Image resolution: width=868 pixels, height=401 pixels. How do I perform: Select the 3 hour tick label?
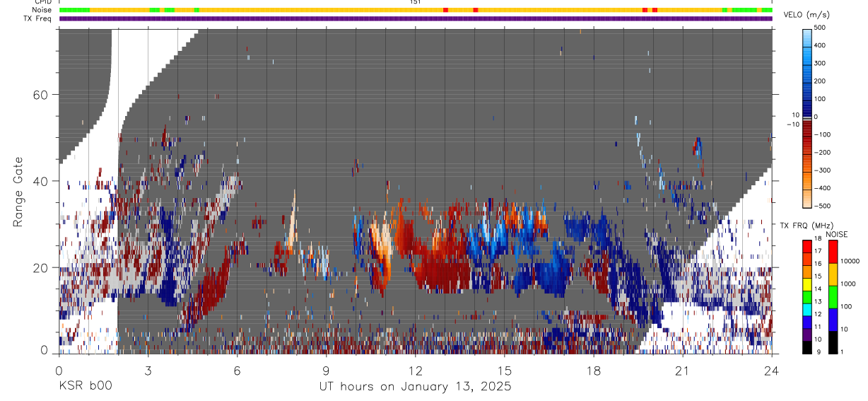tap(148, 371)
